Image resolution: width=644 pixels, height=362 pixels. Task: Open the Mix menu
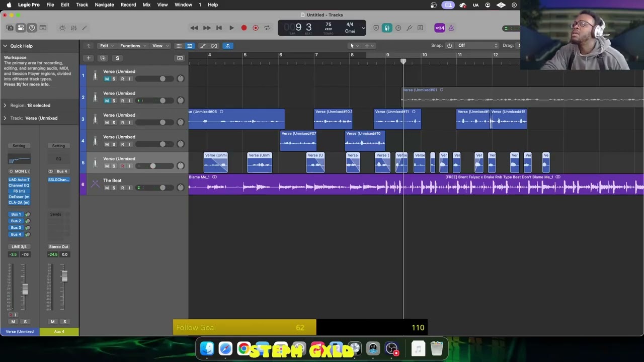(146, 5)
